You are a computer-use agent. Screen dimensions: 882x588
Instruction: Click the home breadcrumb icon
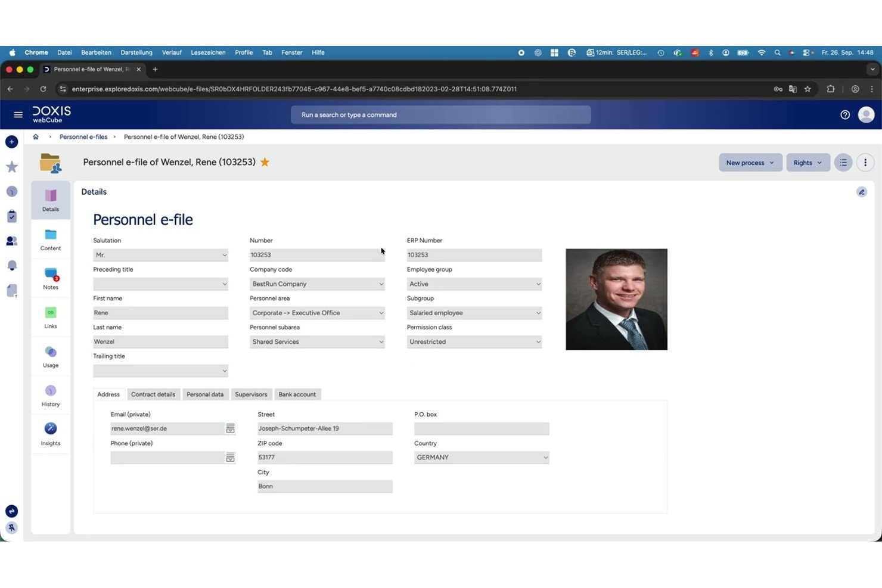[36, 137]
